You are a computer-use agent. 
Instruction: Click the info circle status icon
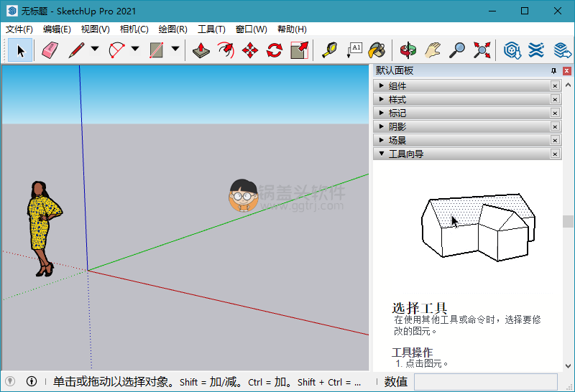click(32, 381)
